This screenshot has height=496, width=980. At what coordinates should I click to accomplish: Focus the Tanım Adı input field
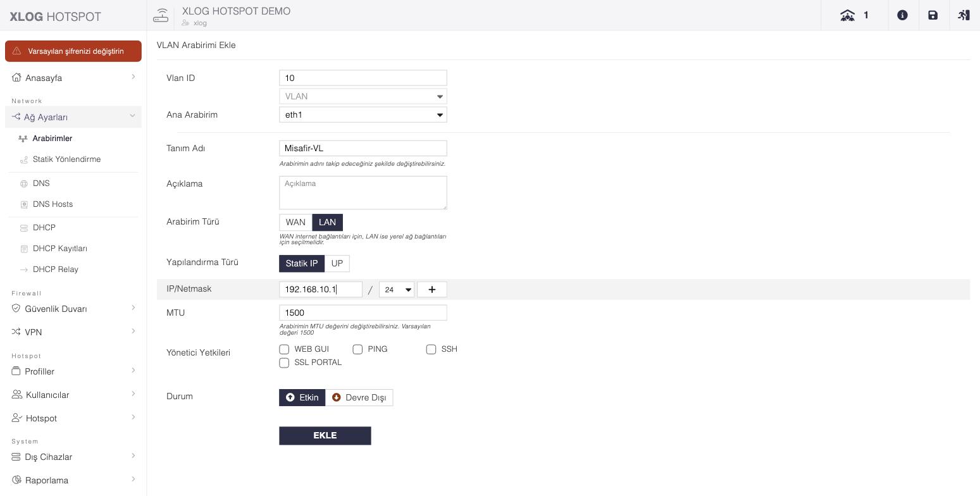point(363,148)
